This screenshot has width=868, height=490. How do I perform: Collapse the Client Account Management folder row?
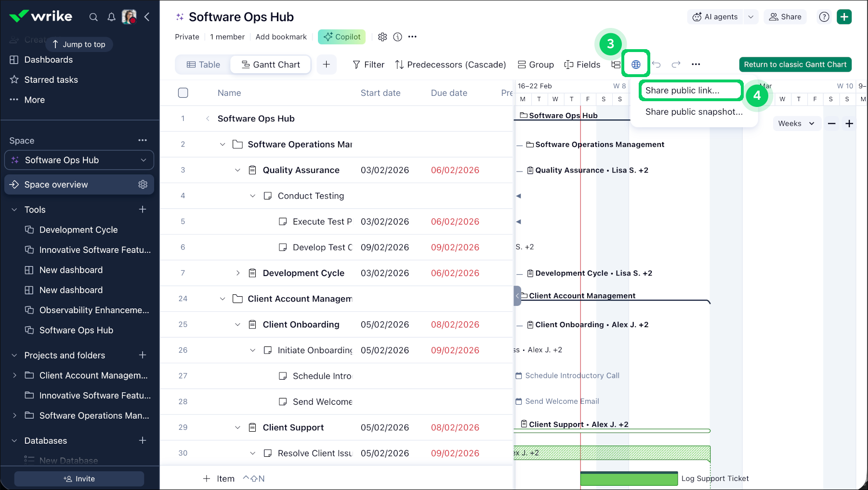coord(222,299)
